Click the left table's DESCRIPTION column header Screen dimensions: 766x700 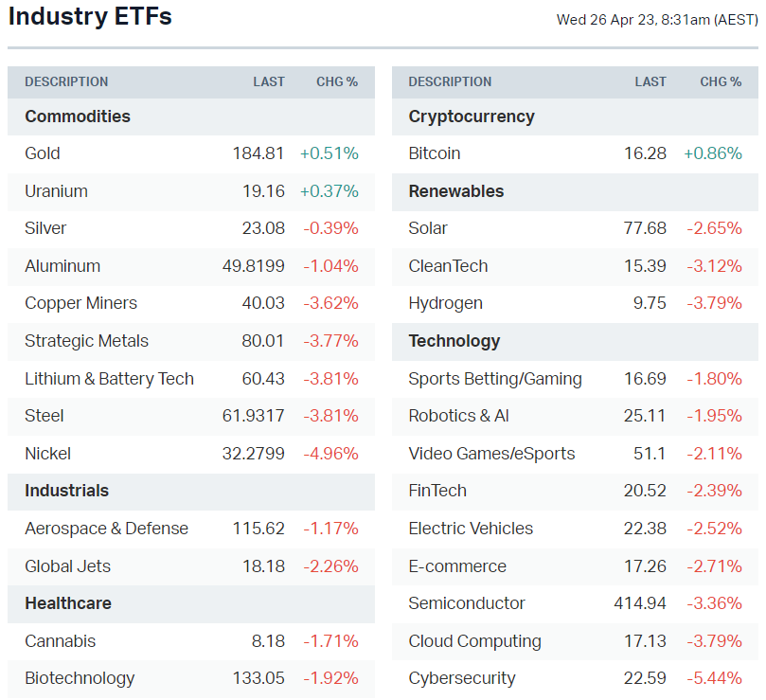[x=66, y=81]
